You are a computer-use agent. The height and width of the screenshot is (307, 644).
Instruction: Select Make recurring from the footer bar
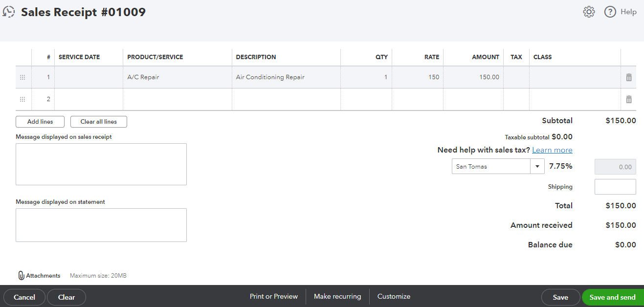(337, 296)
